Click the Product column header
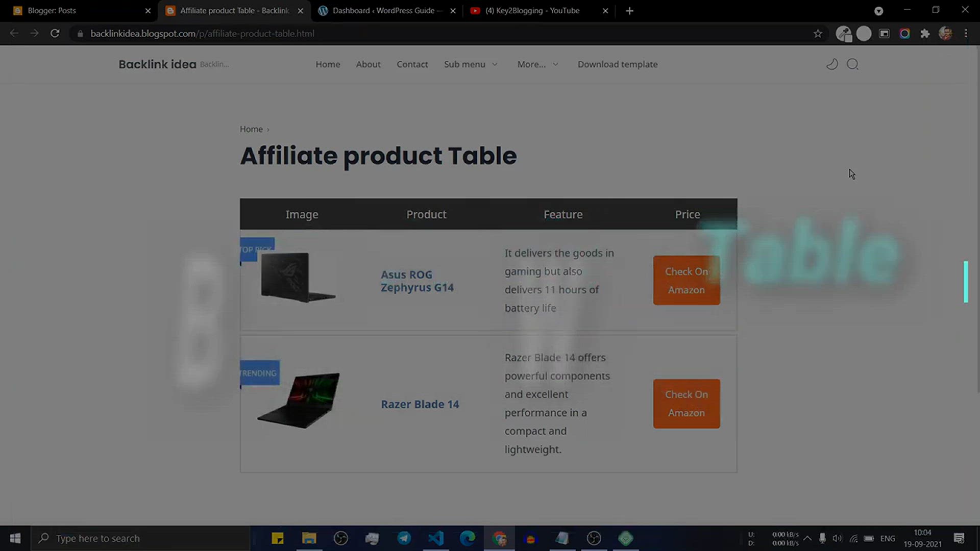Screen dimensions: 980x551 tap(426, 214)
